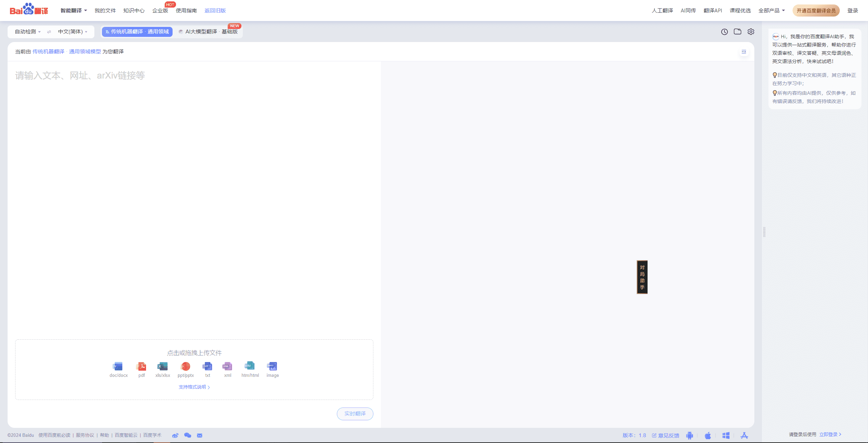Click the xls/xlsx upload icon
868x443 pixels.
pyautogui.click(x=163, y=366)
